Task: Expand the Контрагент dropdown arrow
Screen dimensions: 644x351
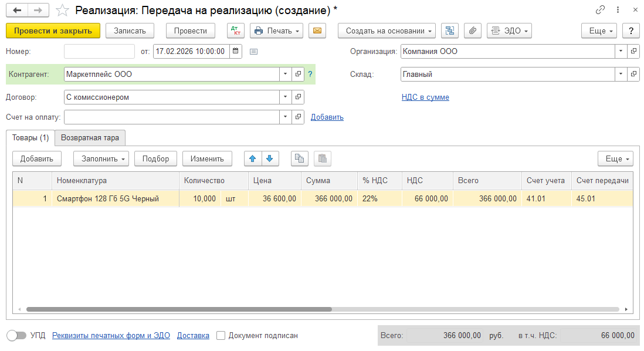Action: 286,75
